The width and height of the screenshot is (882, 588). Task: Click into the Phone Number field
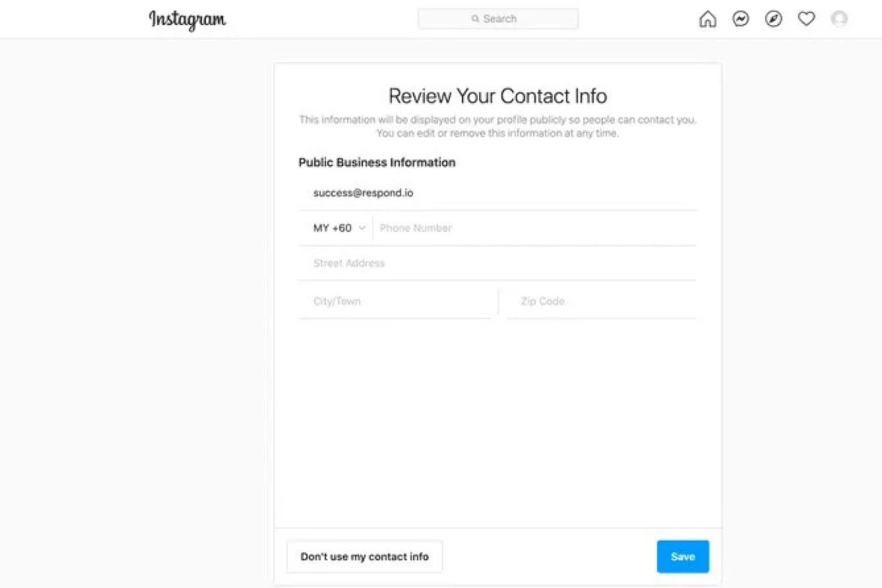click(x=534, y=228)
